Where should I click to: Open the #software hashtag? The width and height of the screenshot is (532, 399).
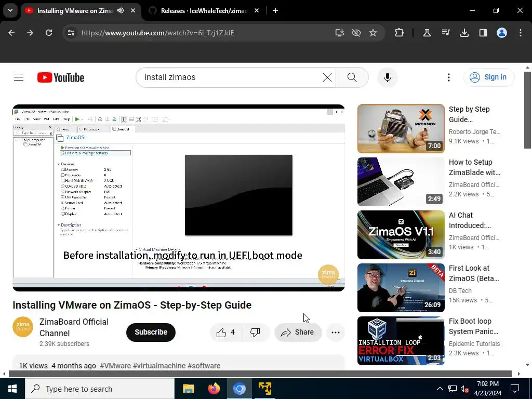(x=204, y=366)
